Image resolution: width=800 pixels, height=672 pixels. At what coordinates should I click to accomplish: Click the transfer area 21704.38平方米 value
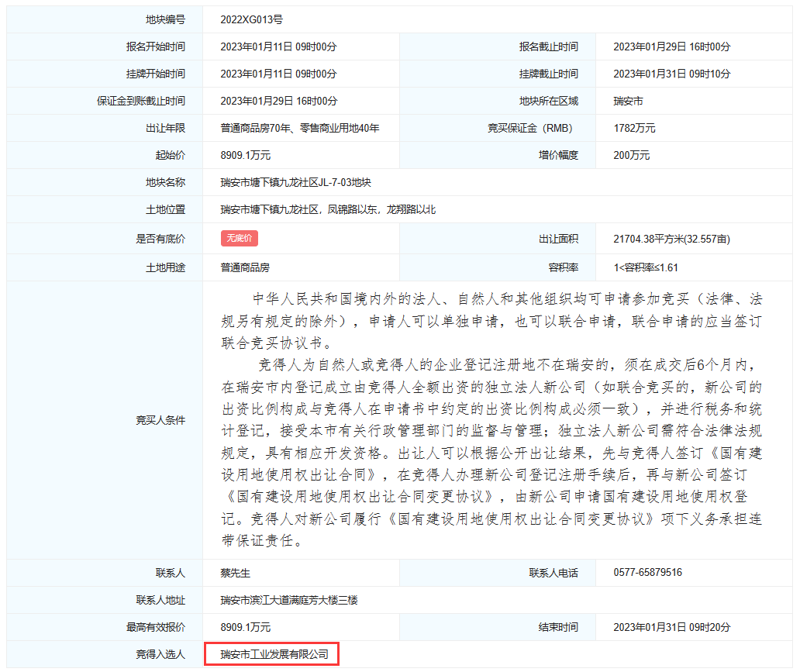coord(671,240)
